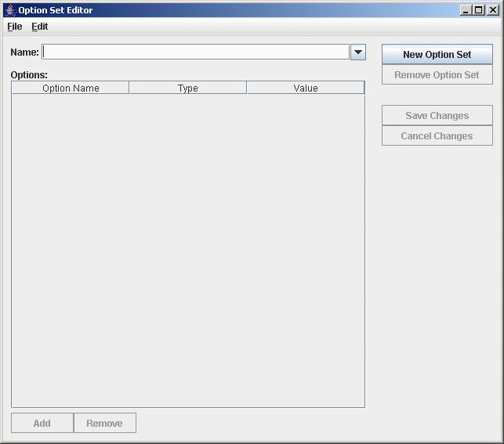Click the Option Name column header

pyautogui.click(x=71, y=88)
